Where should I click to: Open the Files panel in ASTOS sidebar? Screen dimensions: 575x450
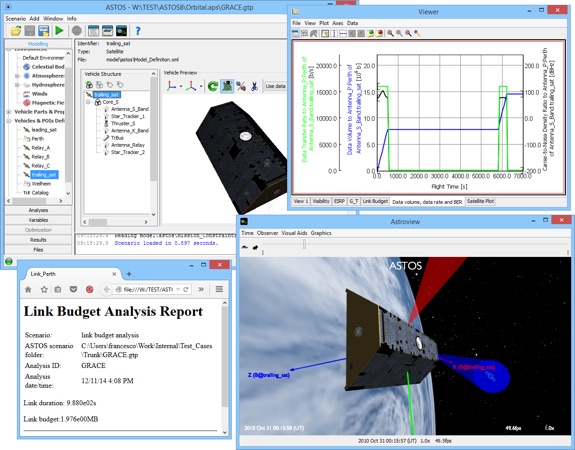[38, 250]
